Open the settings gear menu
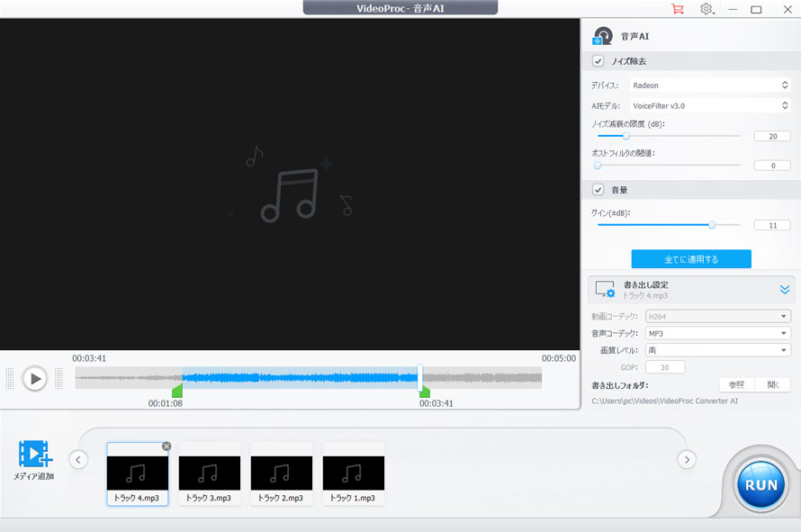Screen dimensions: 801x532 click(706, 9)
